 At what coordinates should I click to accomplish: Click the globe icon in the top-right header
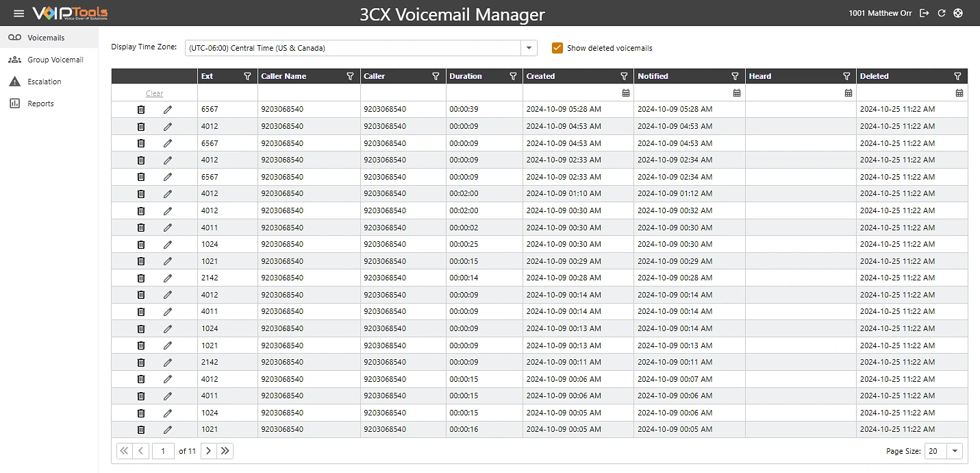click(x=958, y=13)
